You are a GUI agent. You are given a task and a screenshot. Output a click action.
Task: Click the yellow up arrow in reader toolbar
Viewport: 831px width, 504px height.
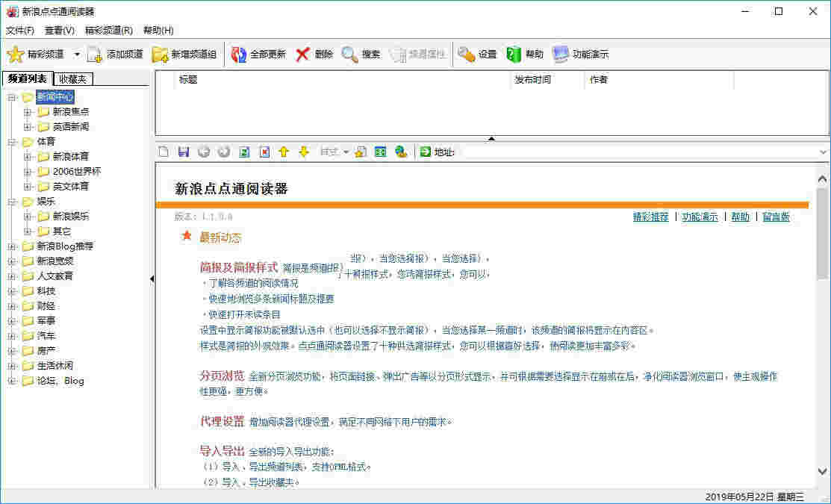pos(284,152)
